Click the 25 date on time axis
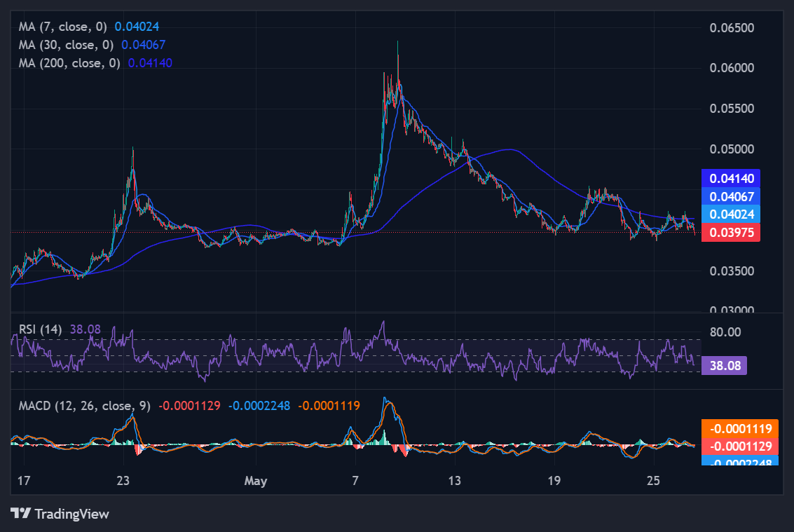This screenshot has width=794, height=532. (653, 480)
